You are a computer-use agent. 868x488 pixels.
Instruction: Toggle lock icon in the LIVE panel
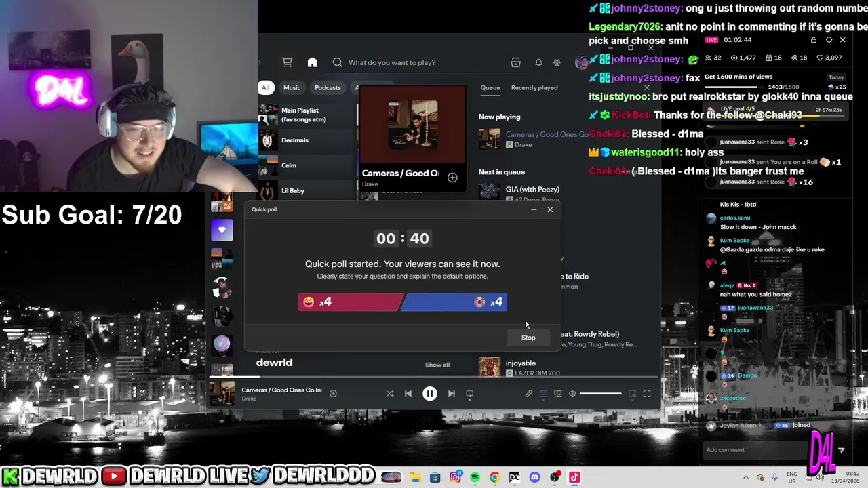coord(814,40)
